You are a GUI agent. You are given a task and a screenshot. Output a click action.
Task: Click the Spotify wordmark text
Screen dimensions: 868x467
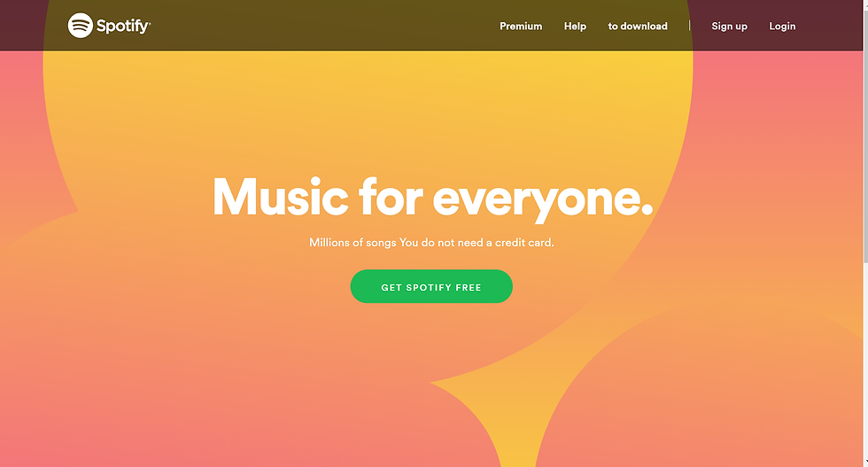(x=123, y=26)
